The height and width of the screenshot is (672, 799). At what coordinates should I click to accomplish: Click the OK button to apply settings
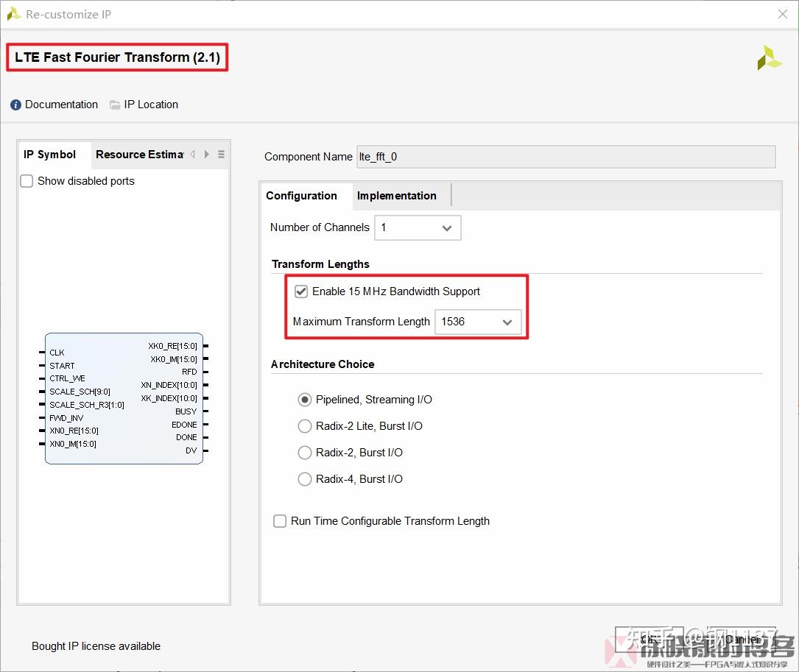[648, 640]
